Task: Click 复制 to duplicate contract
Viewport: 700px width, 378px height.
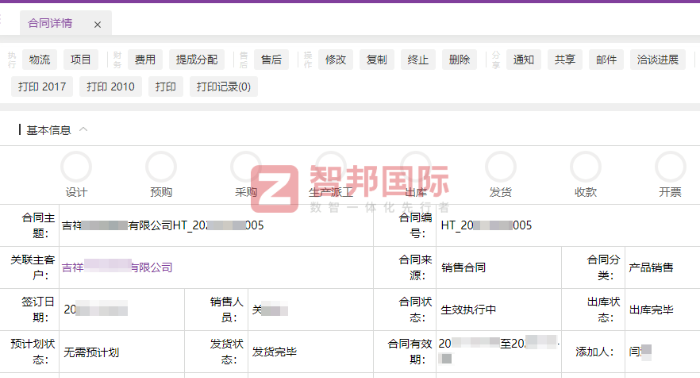Action: pos(377,60)
